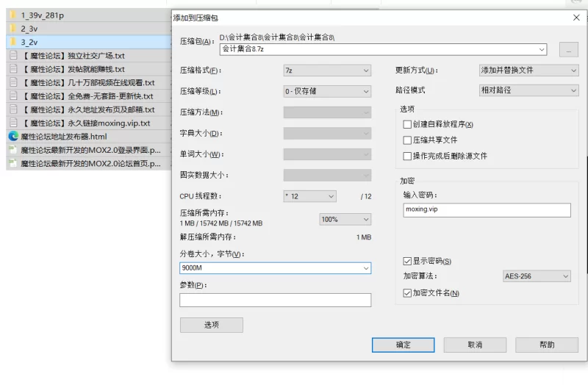Click the Edge icon of 魔性论坛地址发布器.html

[x=13, y=136]
